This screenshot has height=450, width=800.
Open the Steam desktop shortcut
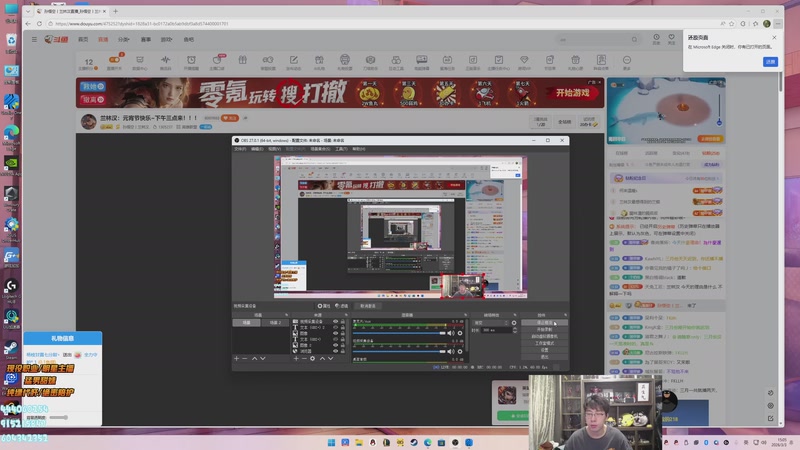click(x=11, y=348)
